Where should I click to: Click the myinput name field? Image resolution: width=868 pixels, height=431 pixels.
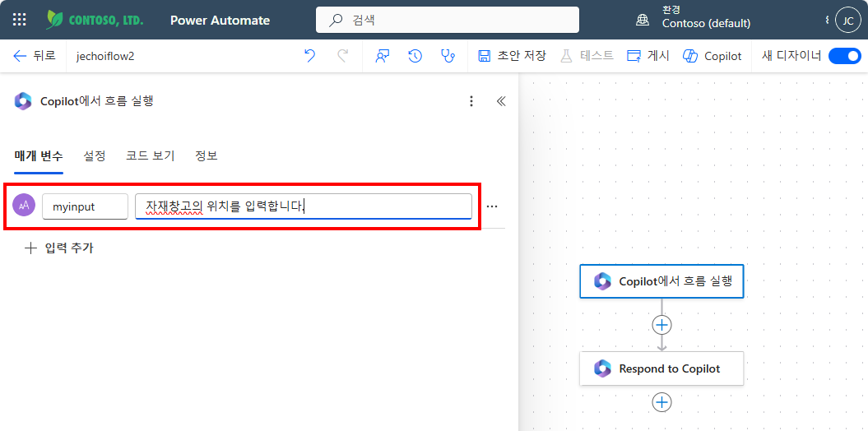coord(86,206)
